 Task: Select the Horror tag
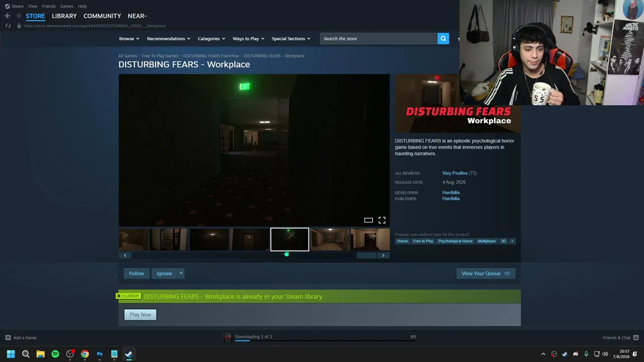(x=403, y=241)
